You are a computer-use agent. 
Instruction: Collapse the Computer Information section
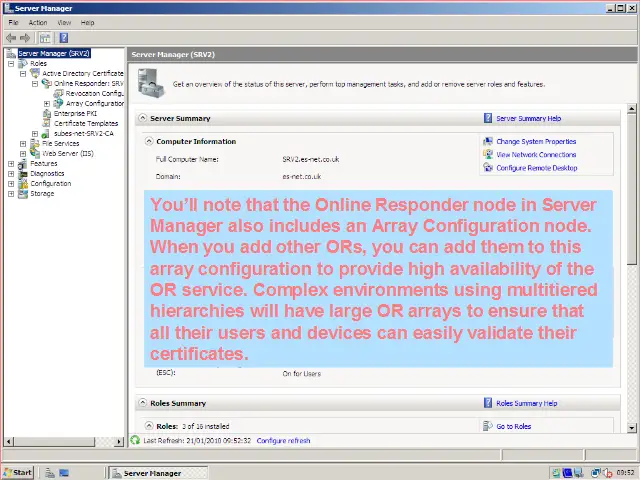[149, 142]
